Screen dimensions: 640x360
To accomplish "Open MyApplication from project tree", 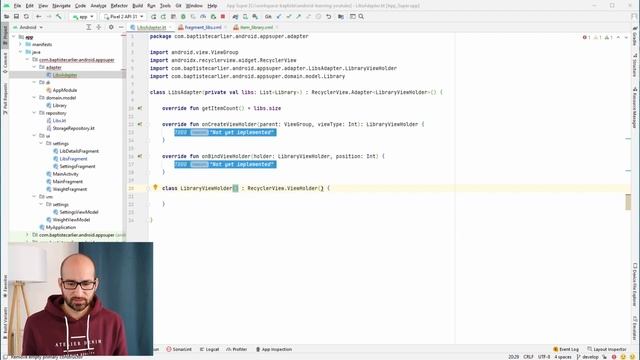I will [60, 227].
